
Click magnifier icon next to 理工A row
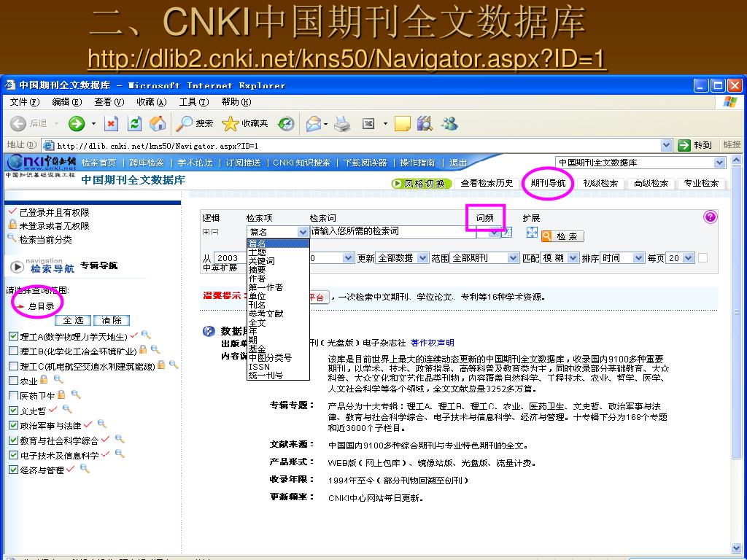[x=146, y=335]
